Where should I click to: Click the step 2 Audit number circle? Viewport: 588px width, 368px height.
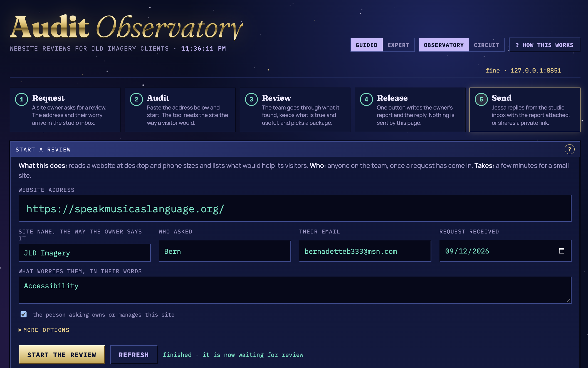click(x=136, y=100)
